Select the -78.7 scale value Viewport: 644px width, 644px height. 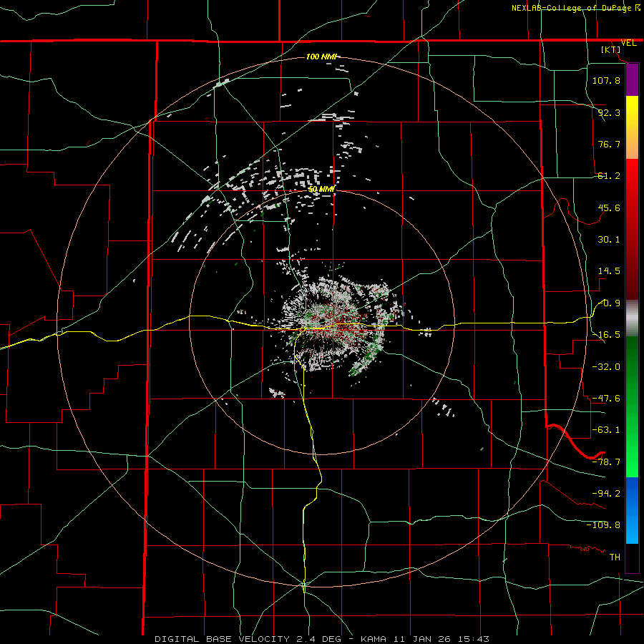tap(606, 462)
